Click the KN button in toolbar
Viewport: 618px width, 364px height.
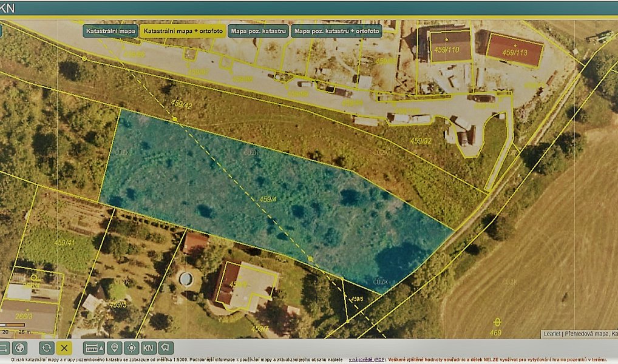click(x=148, y=348)
